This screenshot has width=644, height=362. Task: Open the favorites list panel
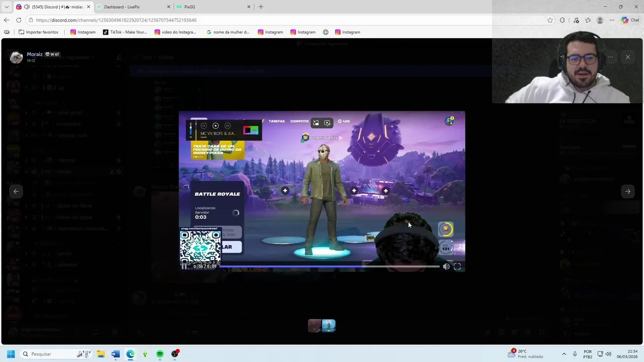coord(588,20)
